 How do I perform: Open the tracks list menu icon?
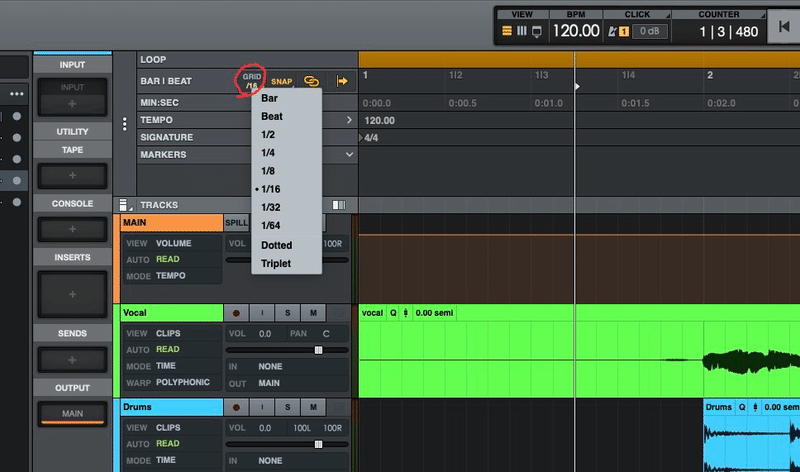[x=124, y=205]
